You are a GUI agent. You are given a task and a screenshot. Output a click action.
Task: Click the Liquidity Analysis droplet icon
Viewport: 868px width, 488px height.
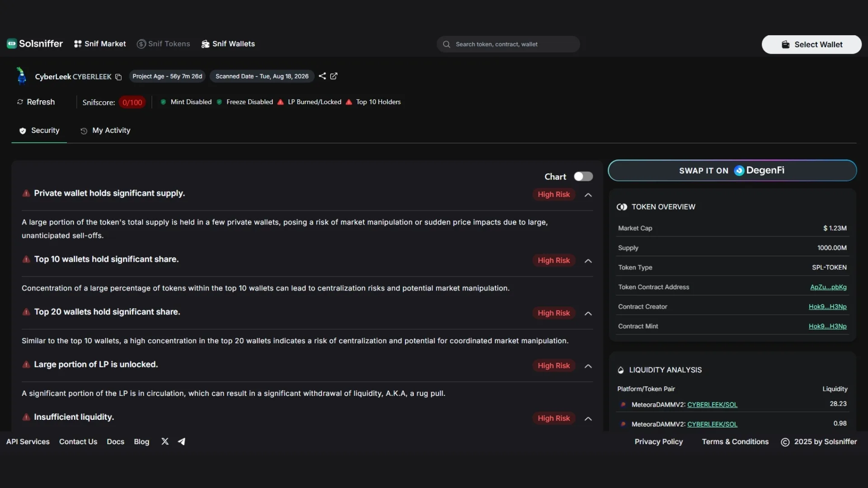[621, 370]
